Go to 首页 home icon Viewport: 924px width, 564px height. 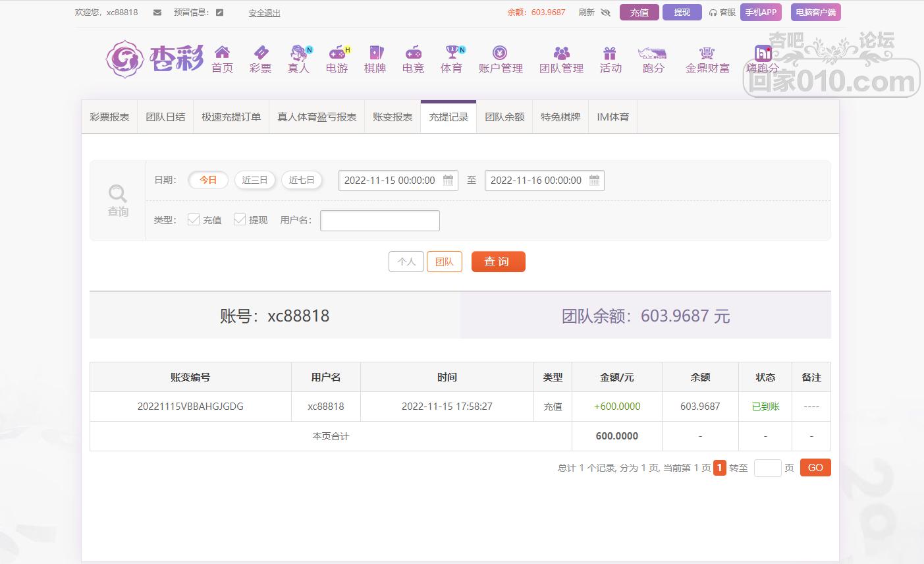[x=222, y=53]
